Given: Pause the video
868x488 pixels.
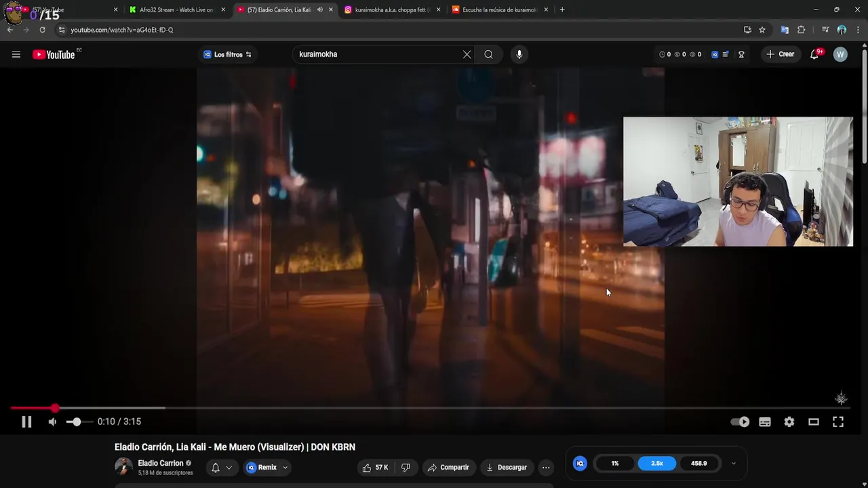Looking at the screenshot, I should (26, 422).
